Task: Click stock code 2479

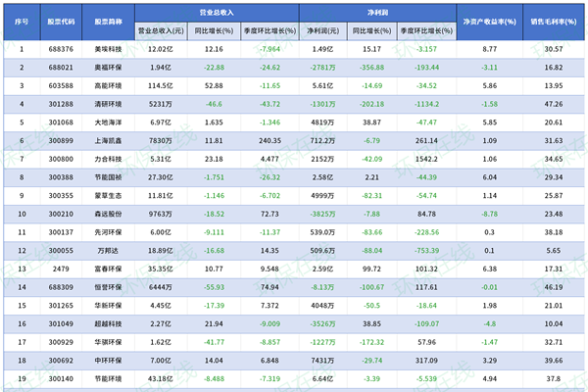Action: coord(61,269)
